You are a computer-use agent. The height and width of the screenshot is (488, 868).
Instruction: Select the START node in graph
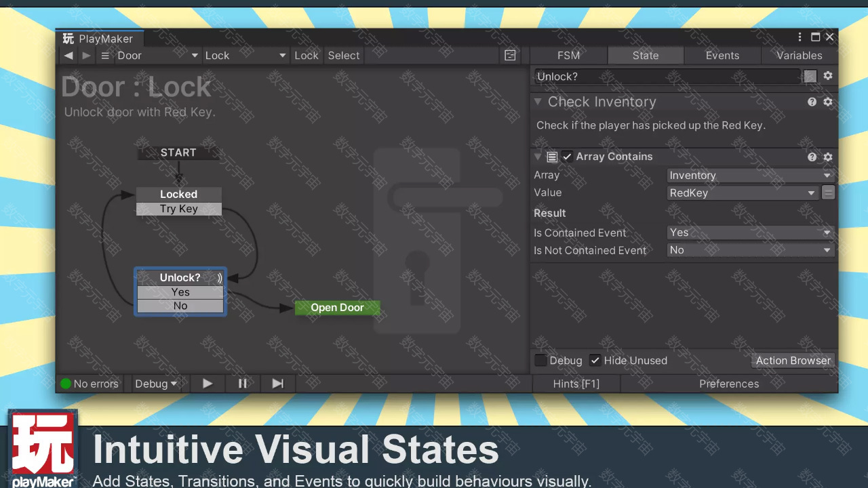(x=178, y=153)
